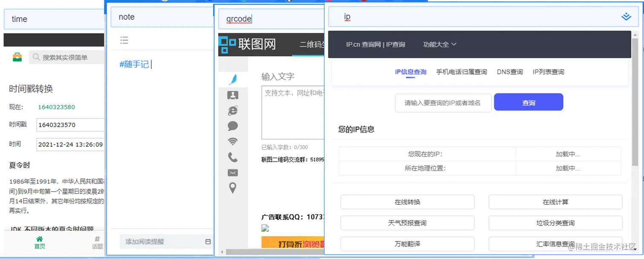Open 万能翻译 button
Image resolution: width=644 pixels, height=259 pixels.
point(407,244)
